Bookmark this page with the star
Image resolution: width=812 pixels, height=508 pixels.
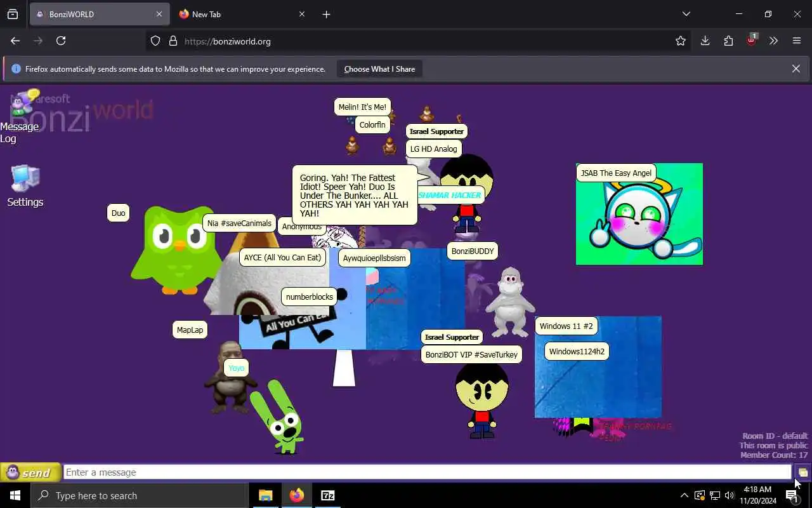click(681, 41)
